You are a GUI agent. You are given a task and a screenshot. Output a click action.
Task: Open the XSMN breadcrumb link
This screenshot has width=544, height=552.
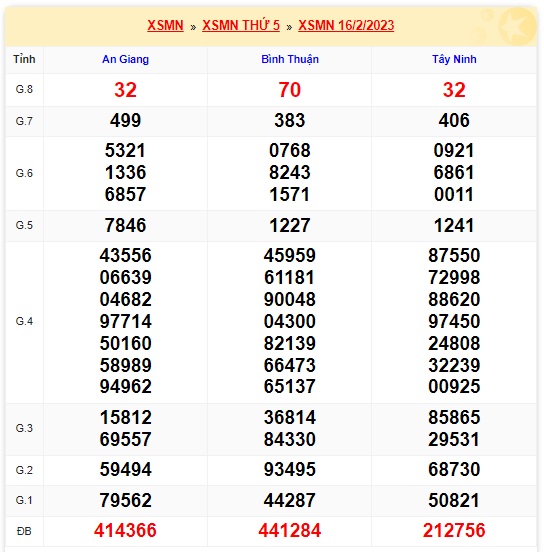[x=165, y=25]
